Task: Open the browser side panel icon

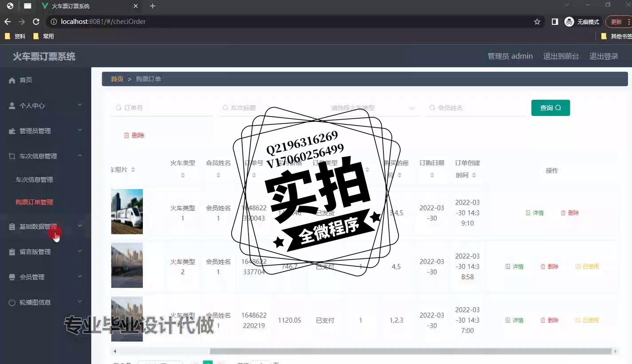Action: (555, 21)
